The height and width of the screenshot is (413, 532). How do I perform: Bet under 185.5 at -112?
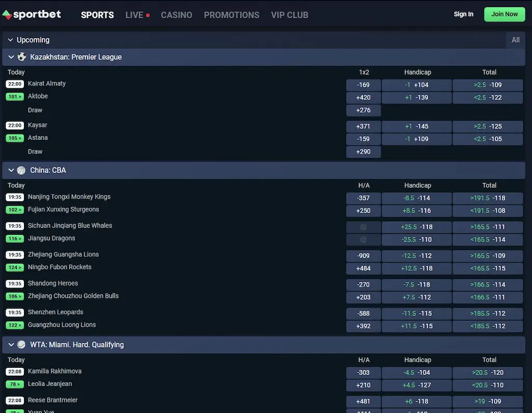click(x=487, y=326)
